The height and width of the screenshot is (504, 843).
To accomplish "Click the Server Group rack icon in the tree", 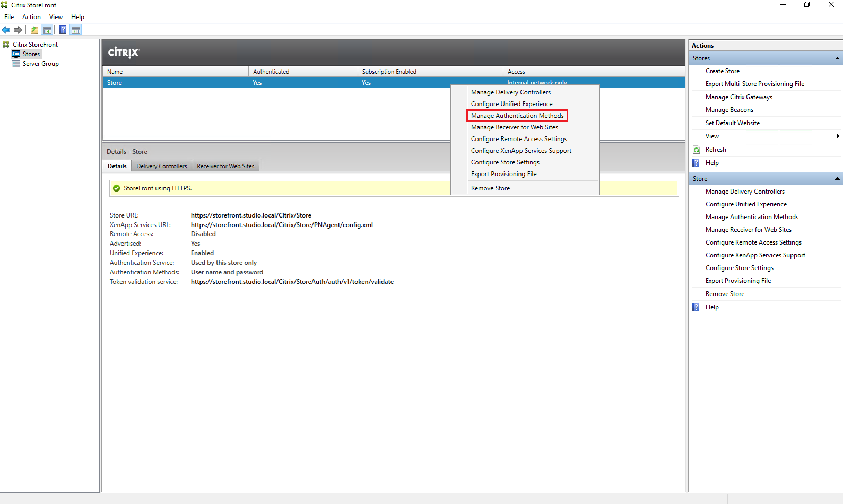I will pyautogui.click(x=16, y=64).
